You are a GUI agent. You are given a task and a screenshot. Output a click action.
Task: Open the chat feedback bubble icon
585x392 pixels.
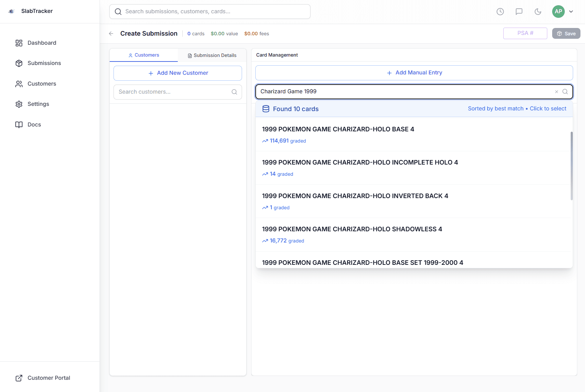[519, 12]
